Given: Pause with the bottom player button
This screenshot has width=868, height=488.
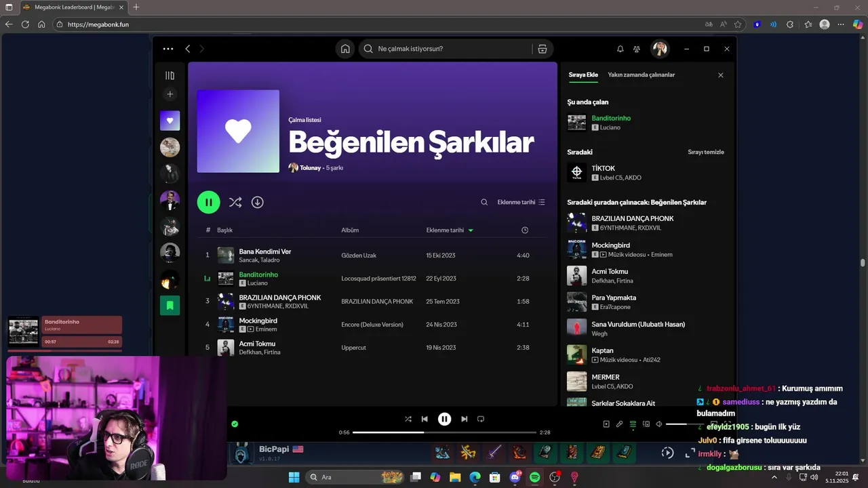Looking at the screenshot, I should (x=444, y=419).
